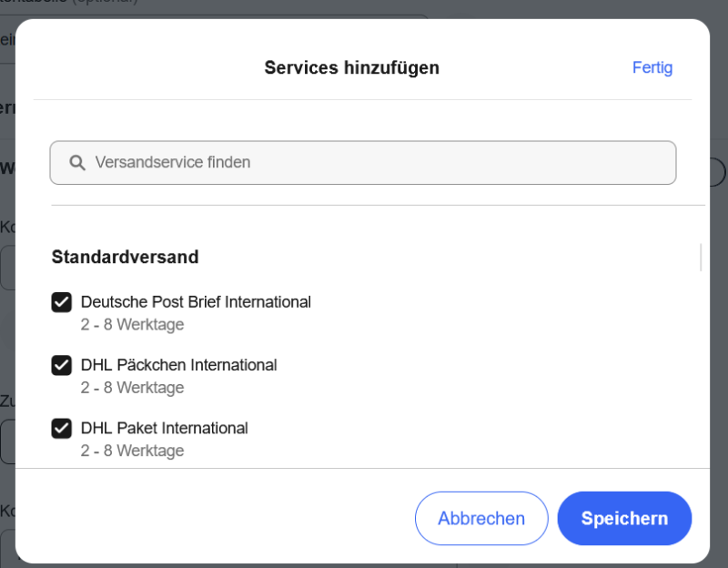This screenshot has width=728, height=568.
Task: Save services with the Speichern button
Action: click(624, 518)
